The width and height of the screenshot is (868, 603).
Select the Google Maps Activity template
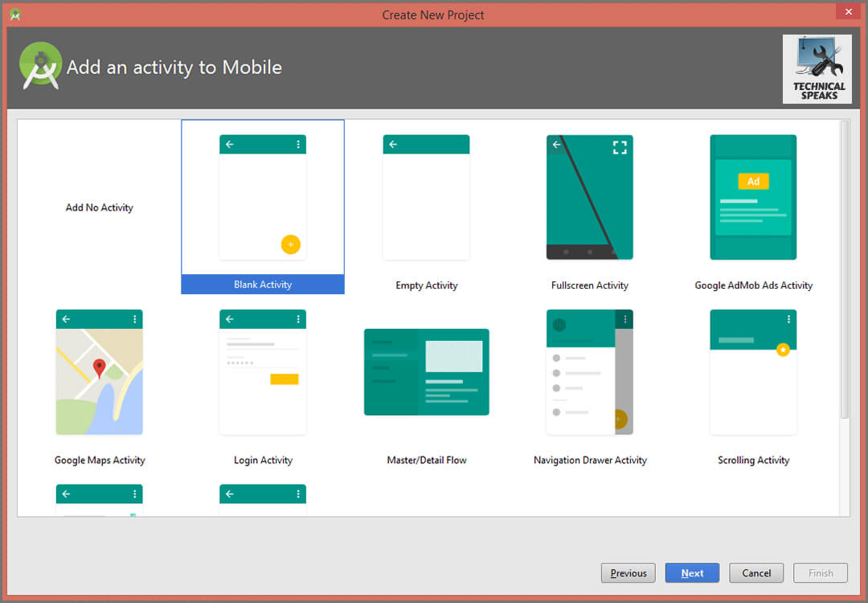(99, 371)
